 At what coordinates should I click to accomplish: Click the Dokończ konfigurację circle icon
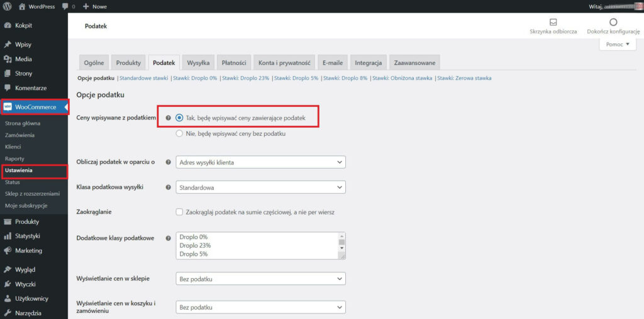point(613,22)
